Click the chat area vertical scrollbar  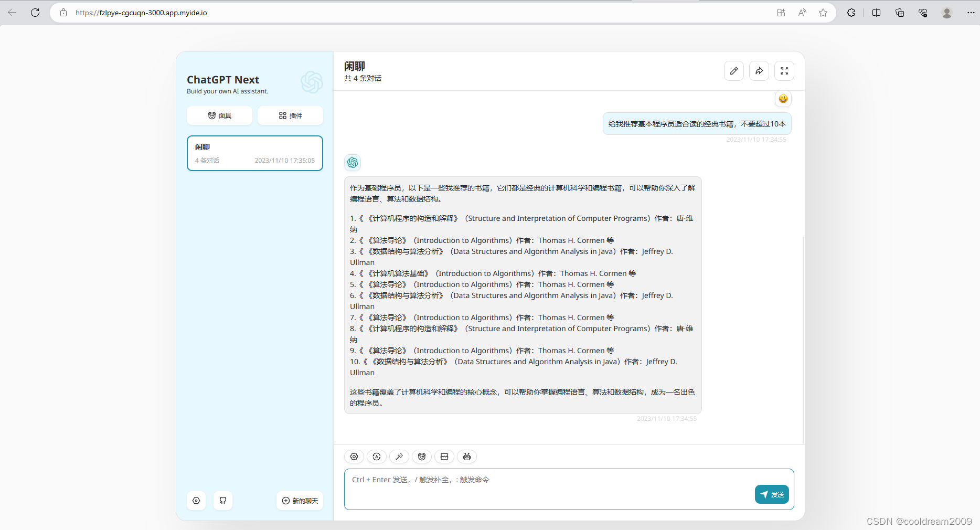point(803,340)
